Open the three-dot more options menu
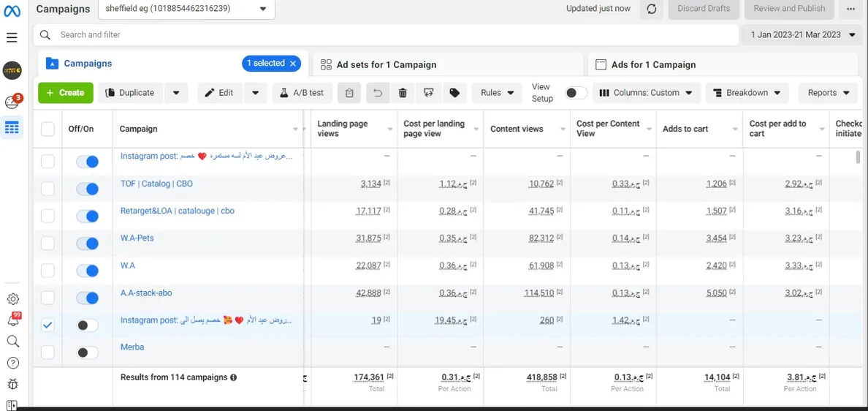Screen dimensions: 868x411 point(851,9)
